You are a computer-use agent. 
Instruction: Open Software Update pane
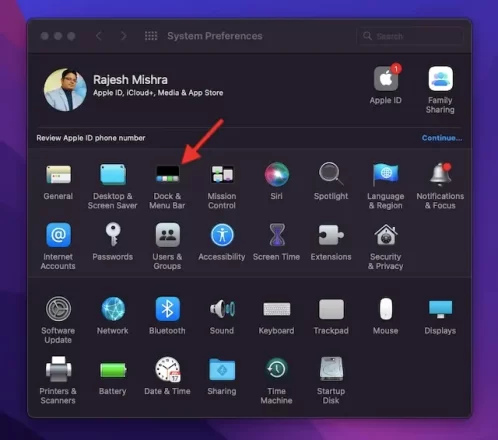[58, 309]
